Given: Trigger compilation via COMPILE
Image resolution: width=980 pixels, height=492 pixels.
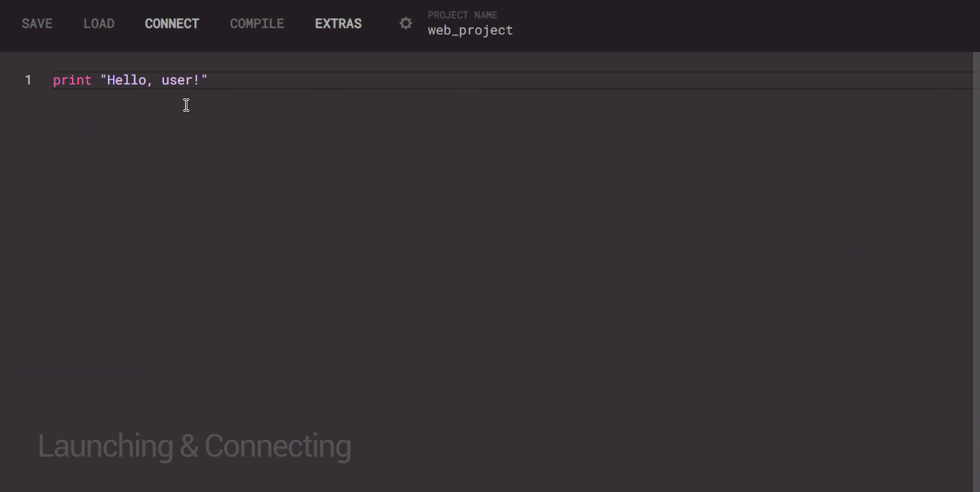Looking at the screenshot, I should pyautogui.click(x=256, y=23).
